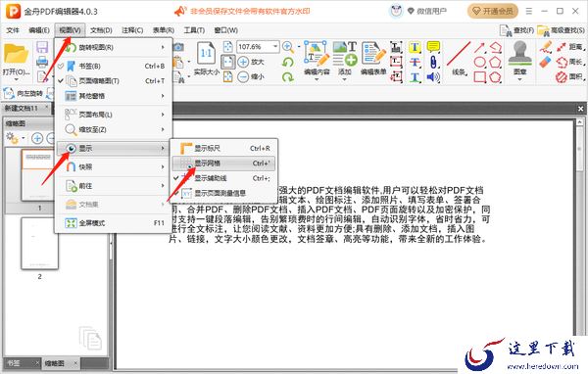Select the yellow sticky note comment icon
The height and width of the screenshot is (374, 588).
point(433,47)
